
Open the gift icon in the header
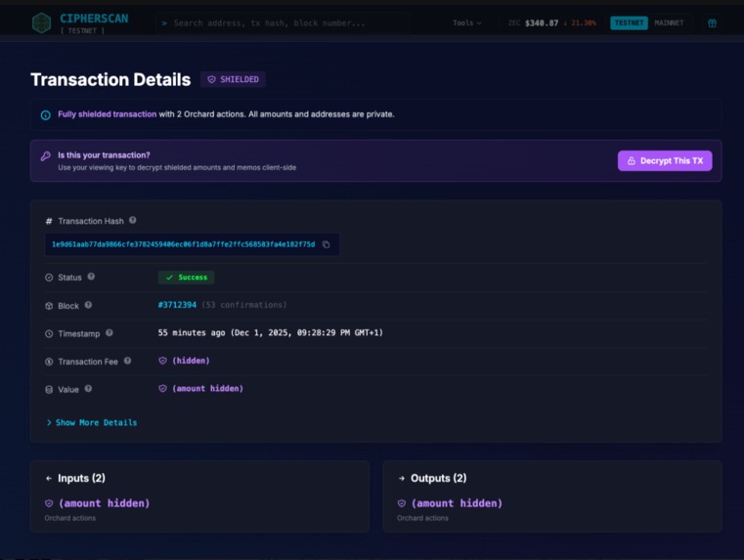click(x=712, y=22)
